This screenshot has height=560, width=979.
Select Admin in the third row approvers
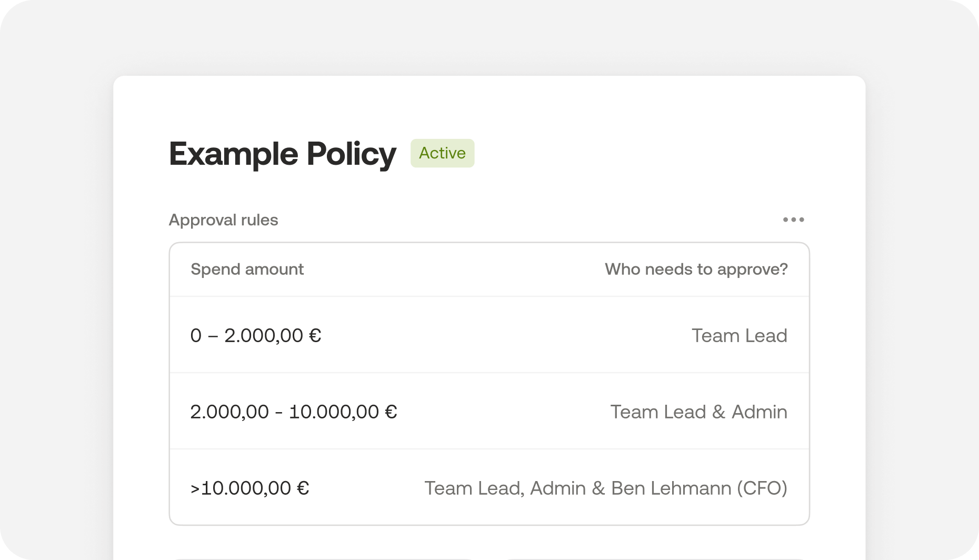point(558,488)
